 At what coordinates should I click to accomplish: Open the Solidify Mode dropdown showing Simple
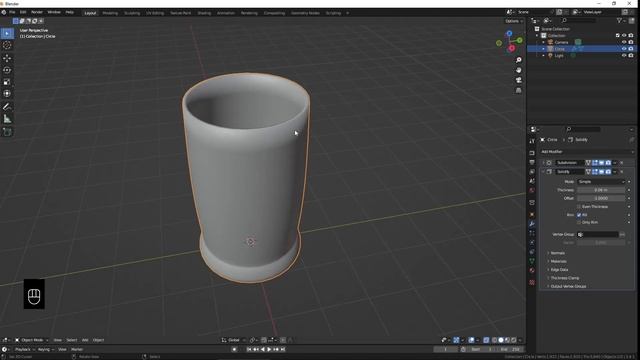[x=601, y=182]
